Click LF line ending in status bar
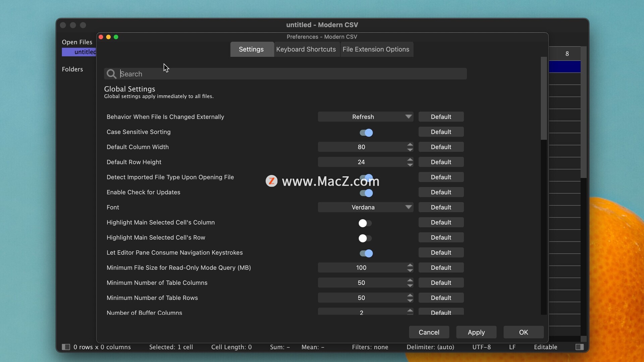The width and height of the screenshot is (644, 362). point(512,347)
